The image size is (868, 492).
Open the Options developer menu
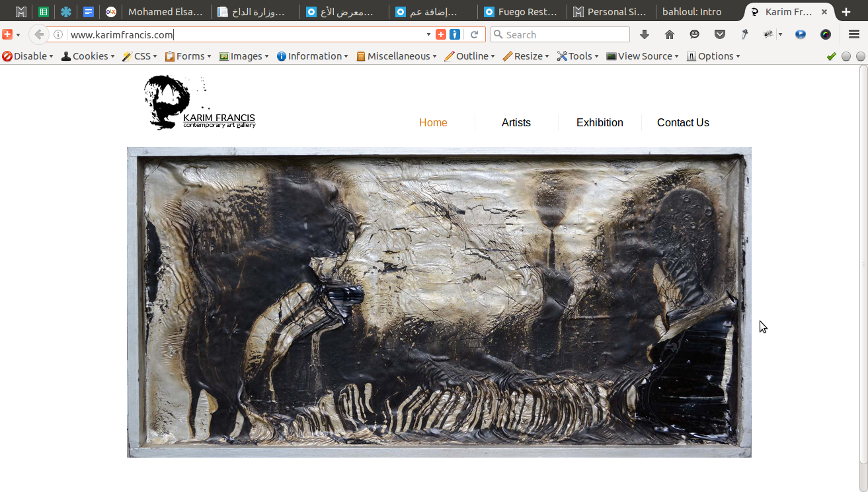coord(714,56)
